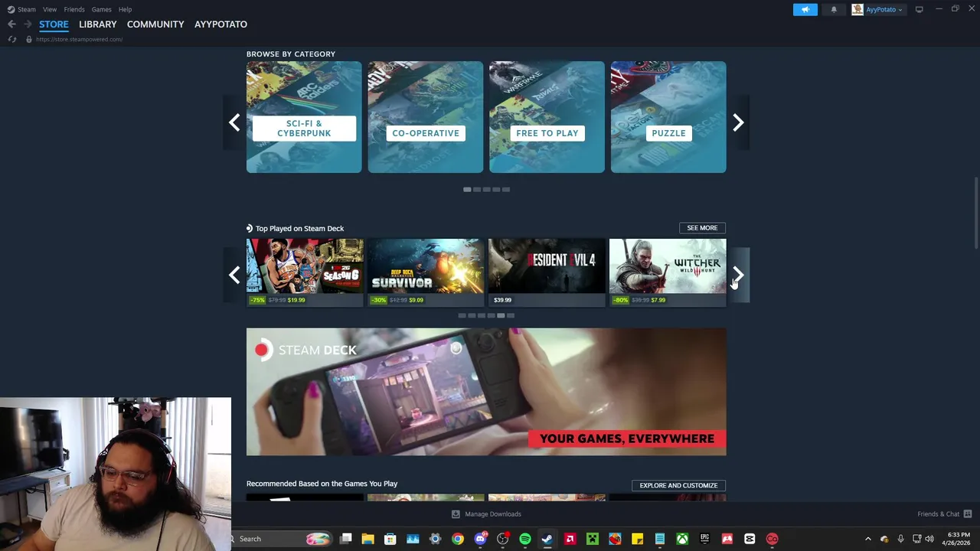The height and width of the screenshot is (551, 980).
Task: Open the AYYPOTATO profile tab
Action: (220, 24)
